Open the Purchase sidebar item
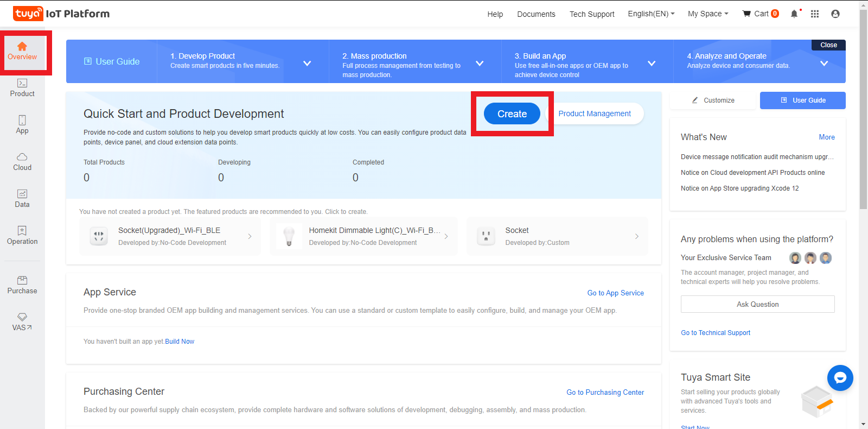The height and width of the screenshot is (429, 868). (22, 285)
